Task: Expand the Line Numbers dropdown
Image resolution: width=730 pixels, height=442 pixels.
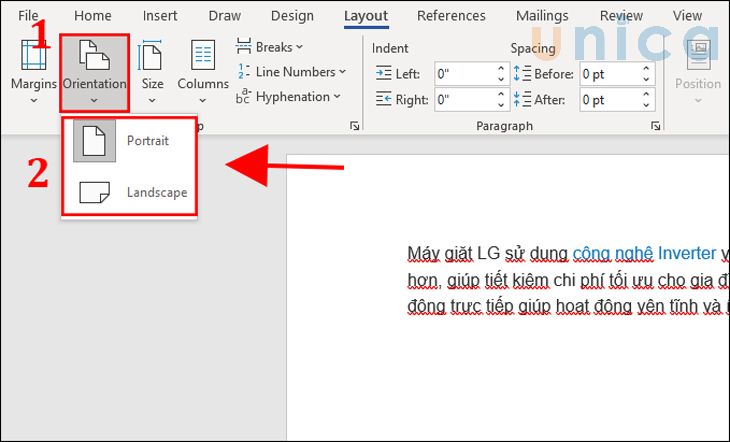Action: 292,72
